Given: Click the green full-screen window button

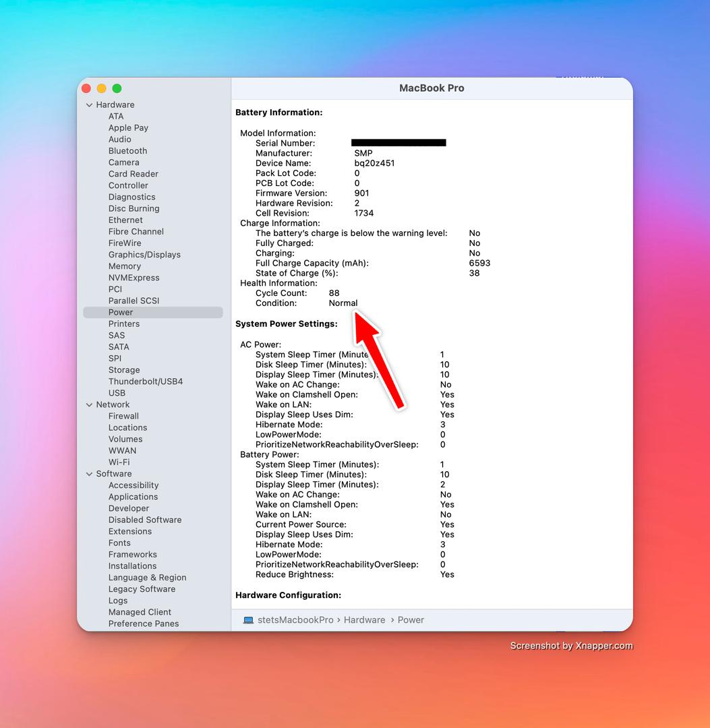Looking at the screenshot, I should click(x=117, y=88).
